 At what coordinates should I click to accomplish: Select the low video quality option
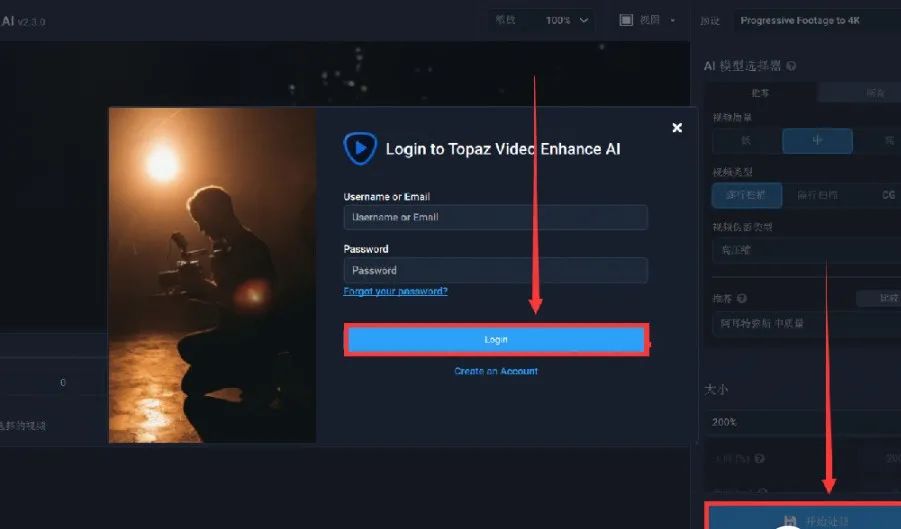pyautogui.click(x=746, y=141)
